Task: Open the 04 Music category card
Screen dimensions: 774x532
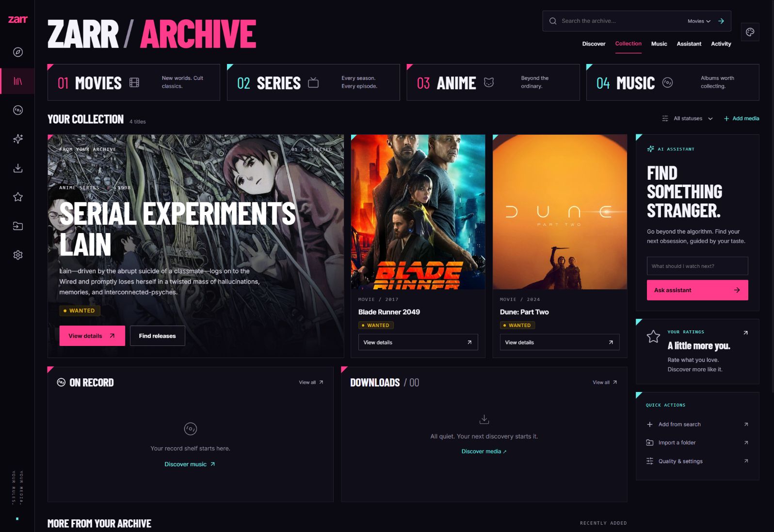Action: tap(673, 82)
